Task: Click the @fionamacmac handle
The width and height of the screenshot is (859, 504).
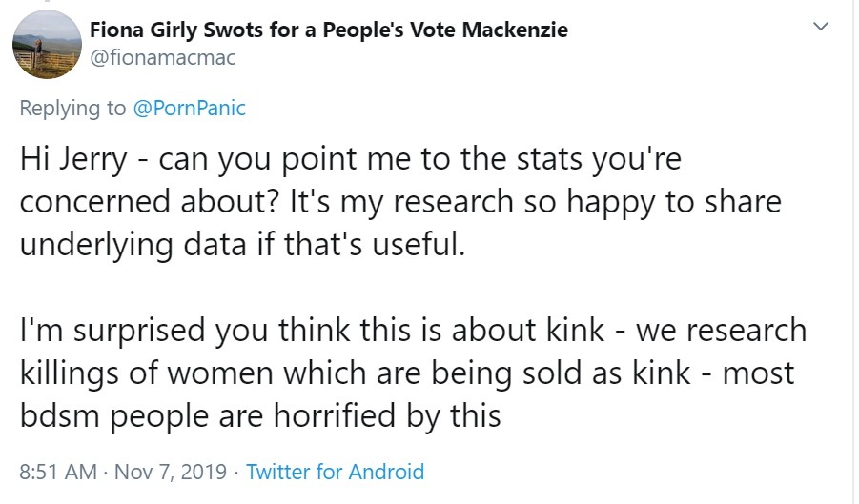Action: [x=162, y=58]
